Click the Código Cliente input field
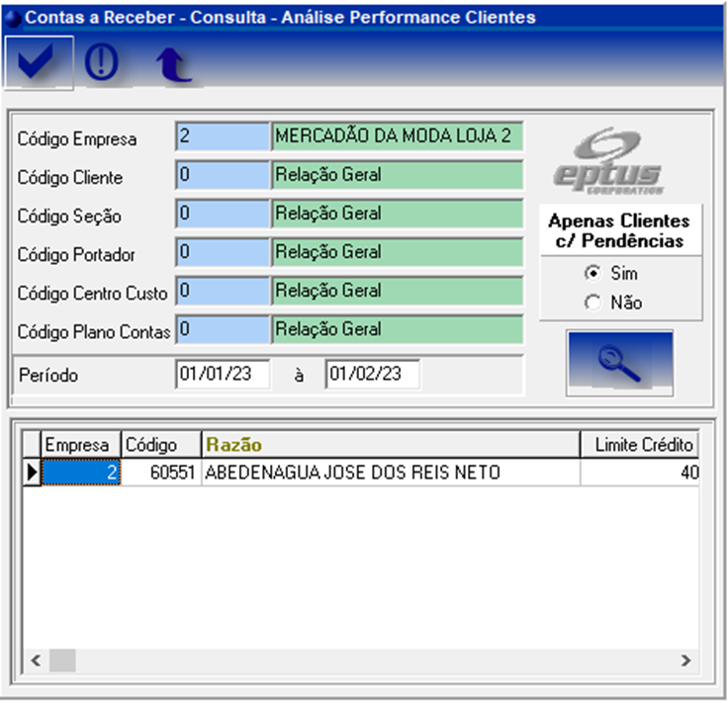728x703 pixels. pyautogui.click(x=222, y=176)
